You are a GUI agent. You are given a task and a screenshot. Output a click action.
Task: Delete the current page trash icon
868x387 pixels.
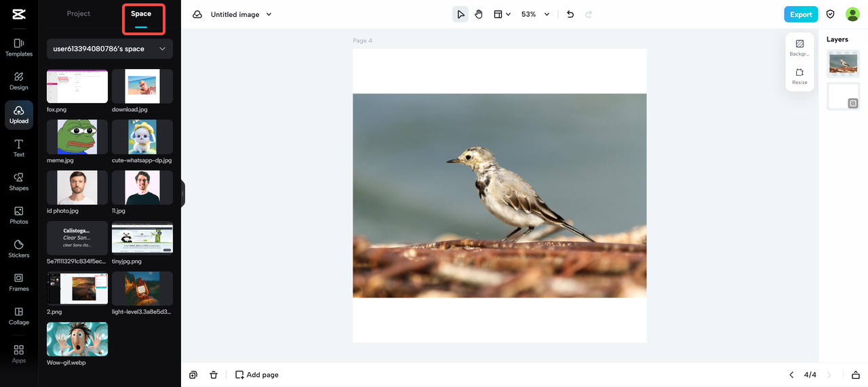214,375
